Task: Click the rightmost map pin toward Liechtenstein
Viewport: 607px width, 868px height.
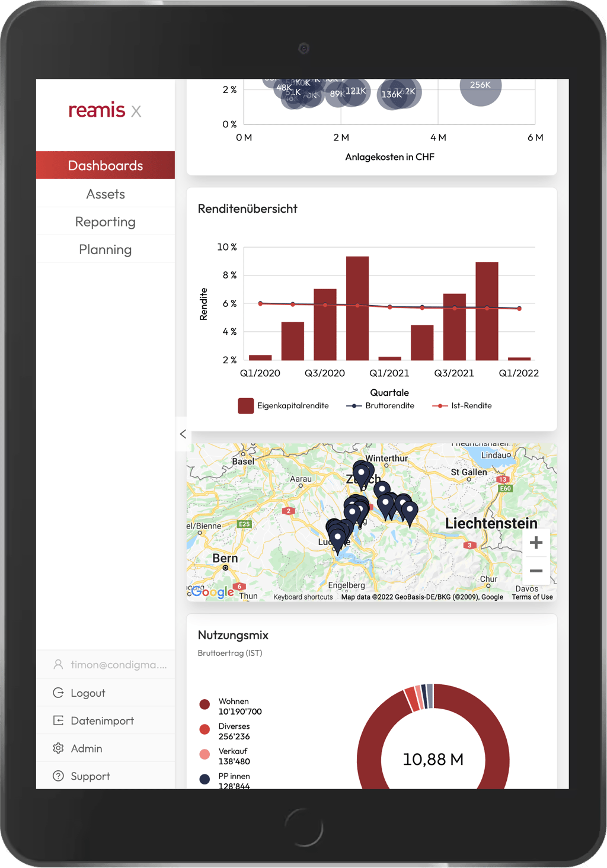Action: click(410, 513)
